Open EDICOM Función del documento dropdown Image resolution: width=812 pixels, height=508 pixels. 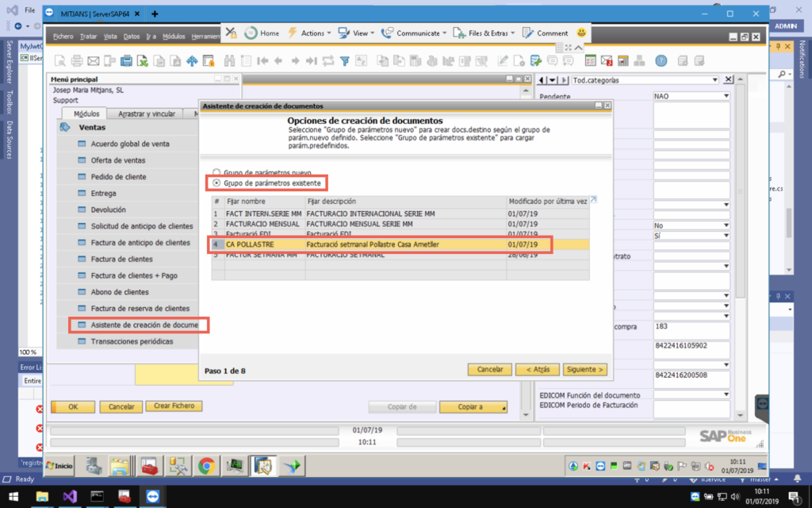pos(726,395)
